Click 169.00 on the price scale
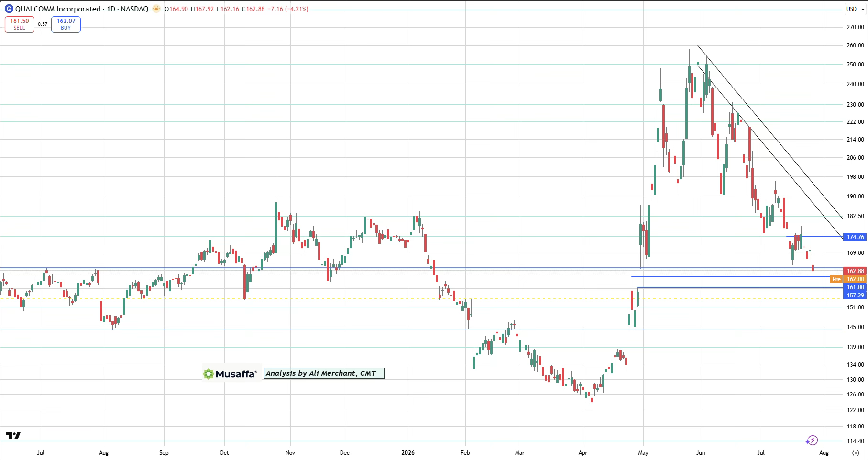Screen dimensions: 868x460 pyautogui.click(x=856, y=253)
